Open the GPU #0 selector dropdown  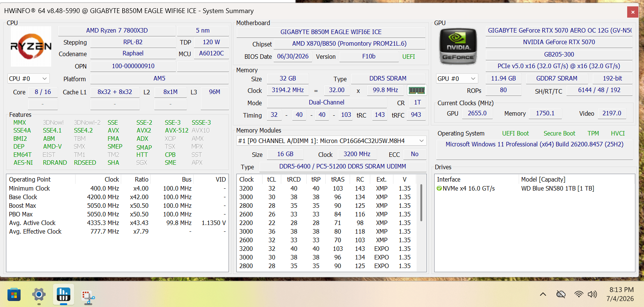[457, 79]
